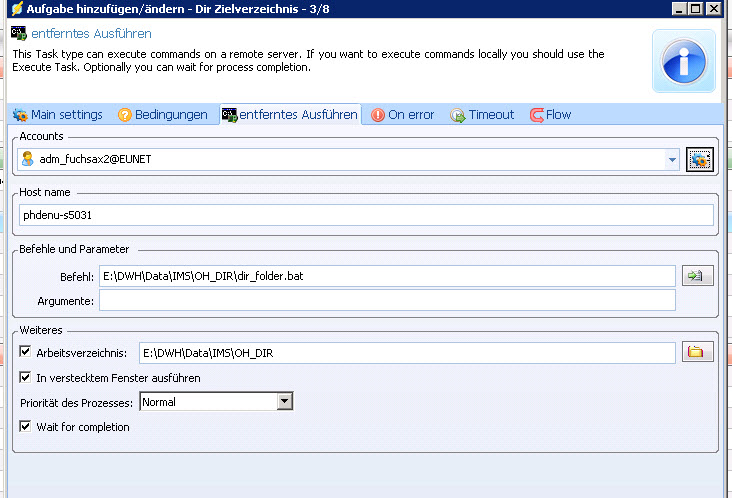Click the browse command file icon
This screenshot has width=732, height=498.
pyautogui.click(x=697, y=276)
